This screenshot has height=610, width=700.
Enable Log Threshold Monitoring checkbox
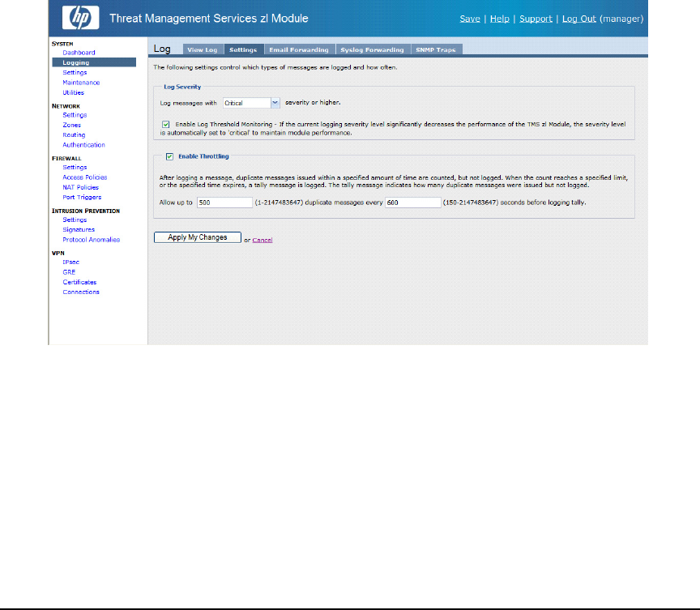point(165,125)
